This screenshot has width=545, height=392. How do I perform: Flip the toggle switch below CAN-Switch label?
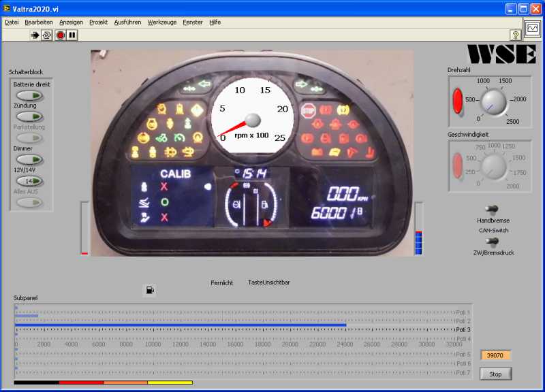[493, 241]
